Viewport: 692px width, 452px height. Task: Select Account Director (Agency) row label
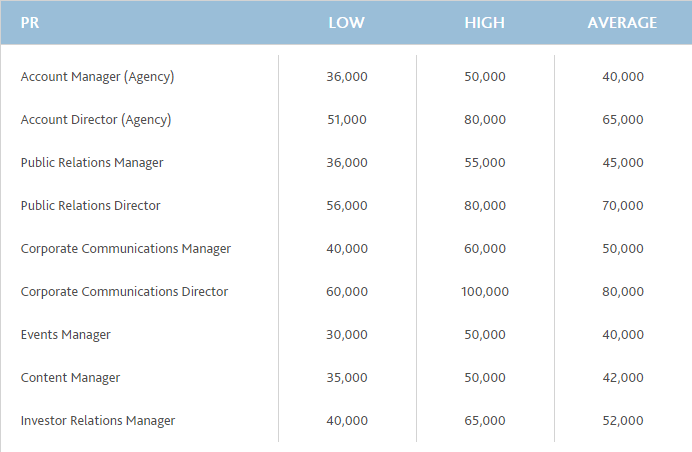pyautogui.click(x=96, y=120)
